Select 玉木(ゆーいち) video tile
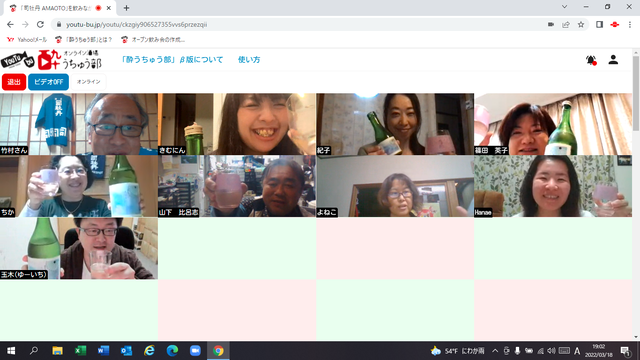This screenshot has width=640, height=360. point(79,248)
